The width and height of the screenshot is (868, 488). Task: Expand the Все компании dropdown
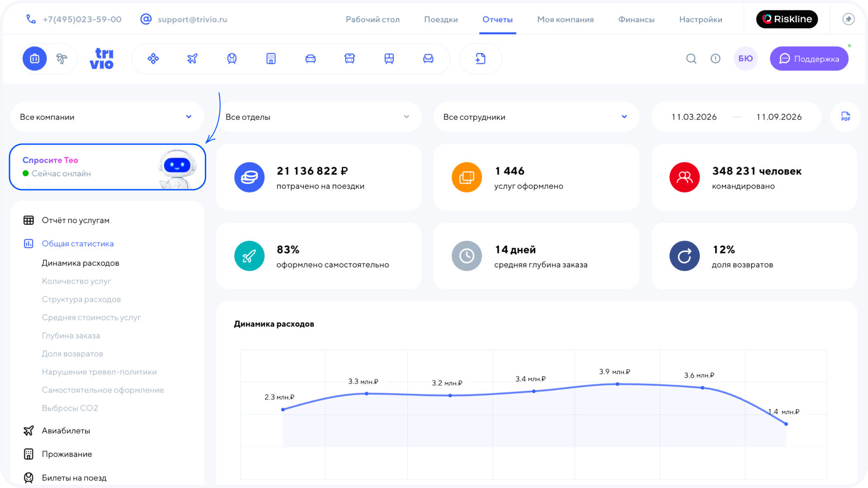click(107, 117)
